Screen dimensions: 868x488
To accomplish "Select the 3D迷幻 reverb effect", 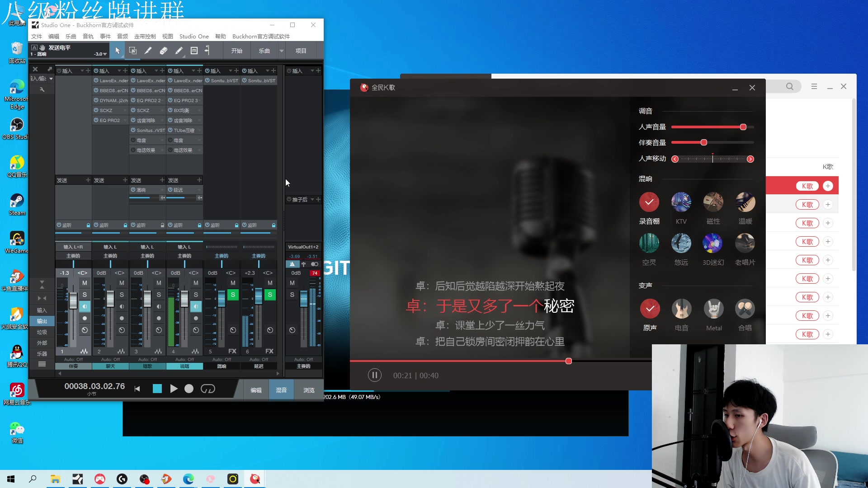I will click(712, 243).
